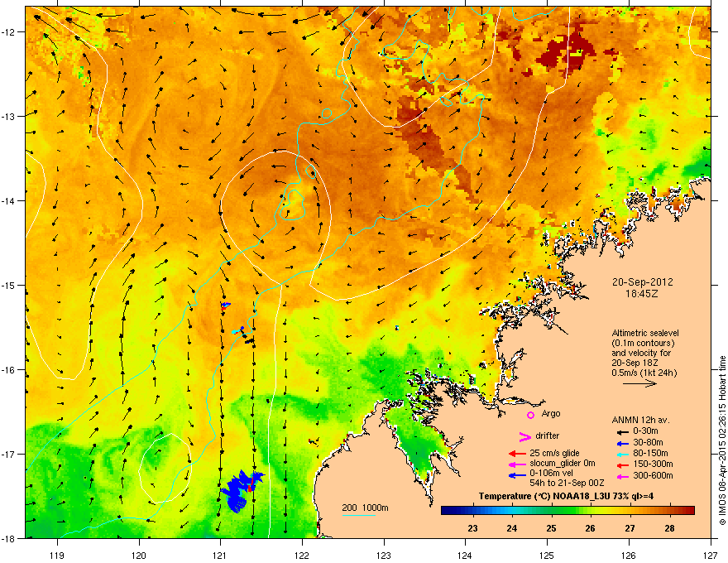
Task: Click the 0.5m/s velocity scale arrow
Action: 639,383
